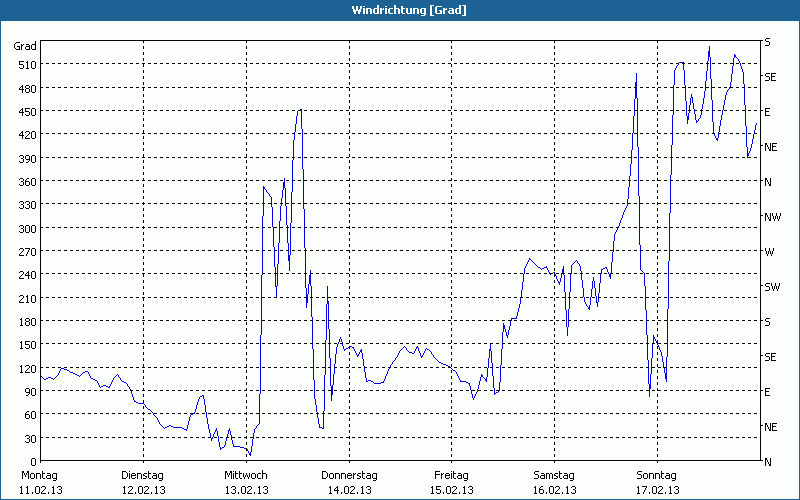The image size is (800, 500).
Task: Select the Samstag day label
Action: (554, 476)
